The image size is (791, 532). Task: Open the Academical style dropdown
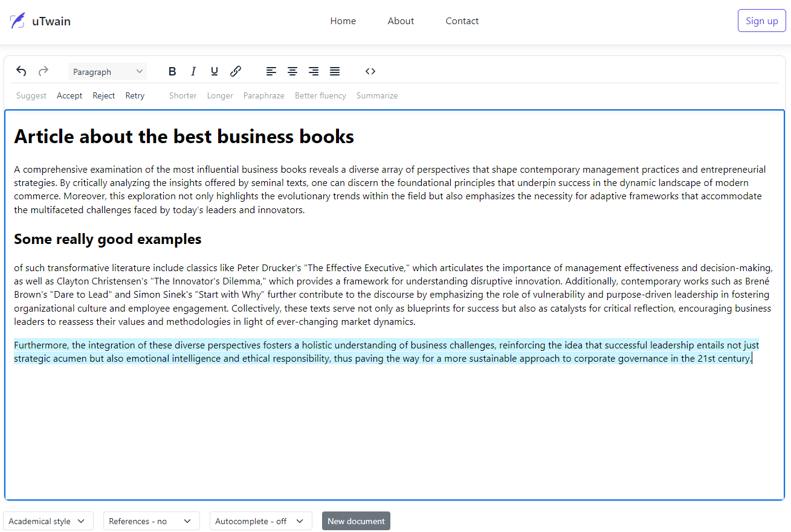48,521
